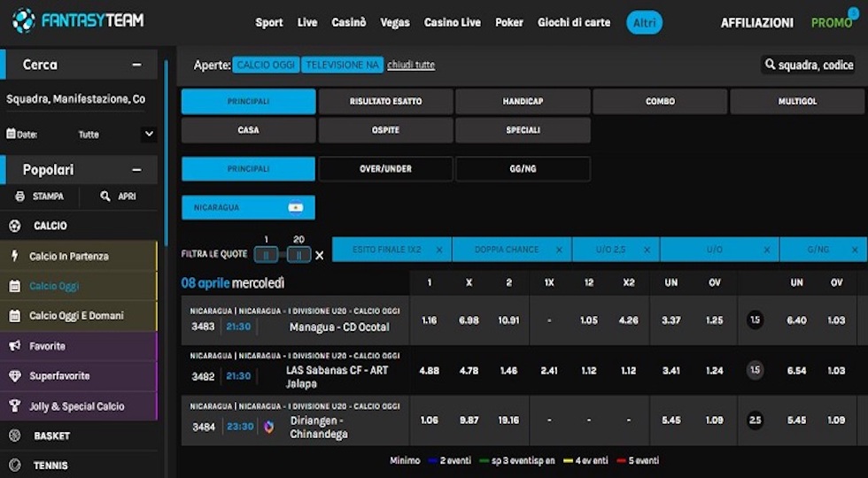Click the Squadra, Manifestazione search field
The height and width of the screenshot is (478, 868).
pyautogui.click(x=76, y=99)
